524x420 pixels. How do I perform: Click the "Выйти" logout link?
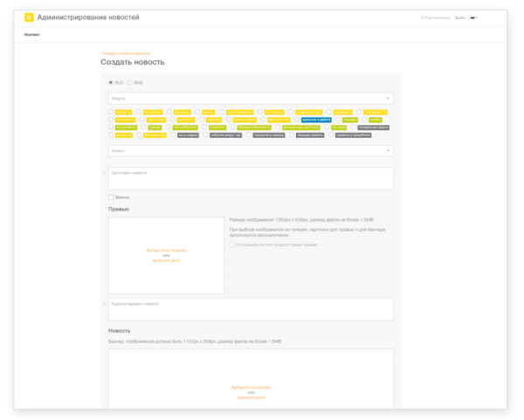tap(459, 17)
